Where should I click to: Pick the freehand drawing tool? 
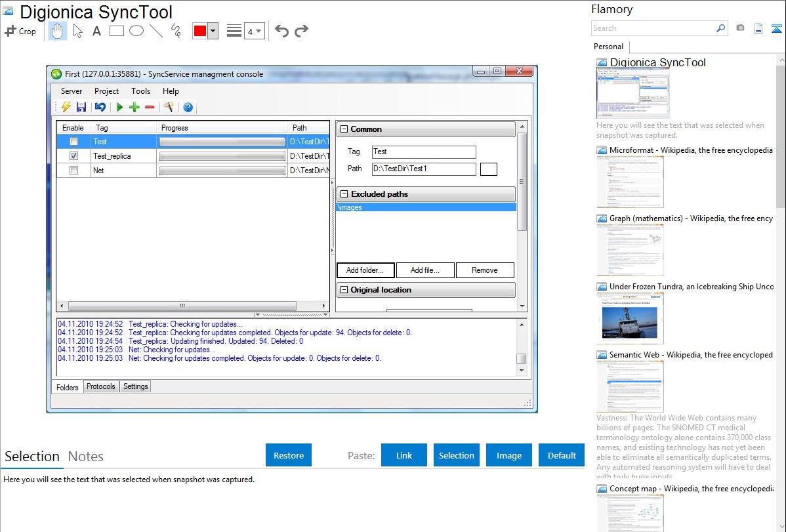coord(176,31)
